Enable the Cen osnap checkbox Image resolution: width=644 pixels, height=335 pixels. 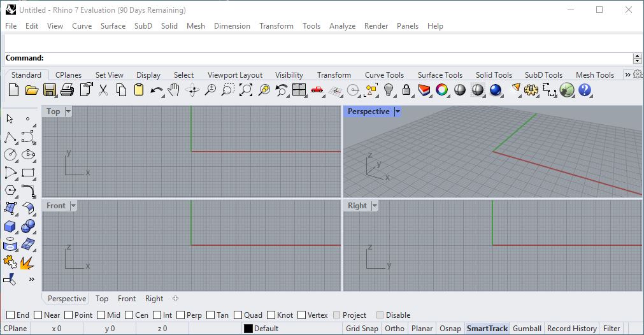click(x=129, y=315)
